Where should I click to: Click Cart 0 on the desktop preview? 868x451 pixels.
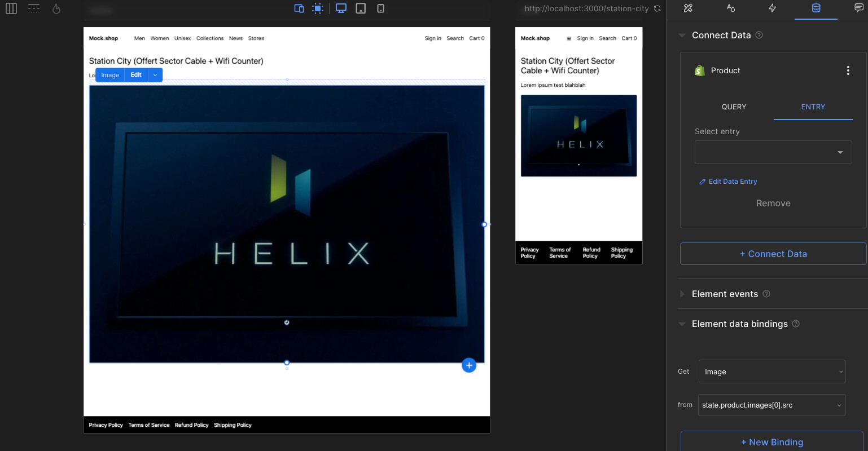click(477, 38)
